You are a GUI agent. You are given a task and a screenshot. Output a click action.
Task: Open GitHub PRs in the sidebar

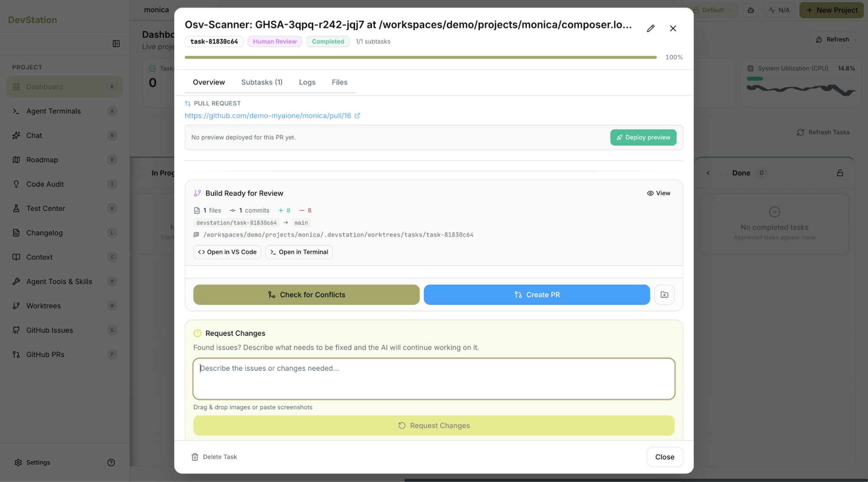[x=64, y=354]
